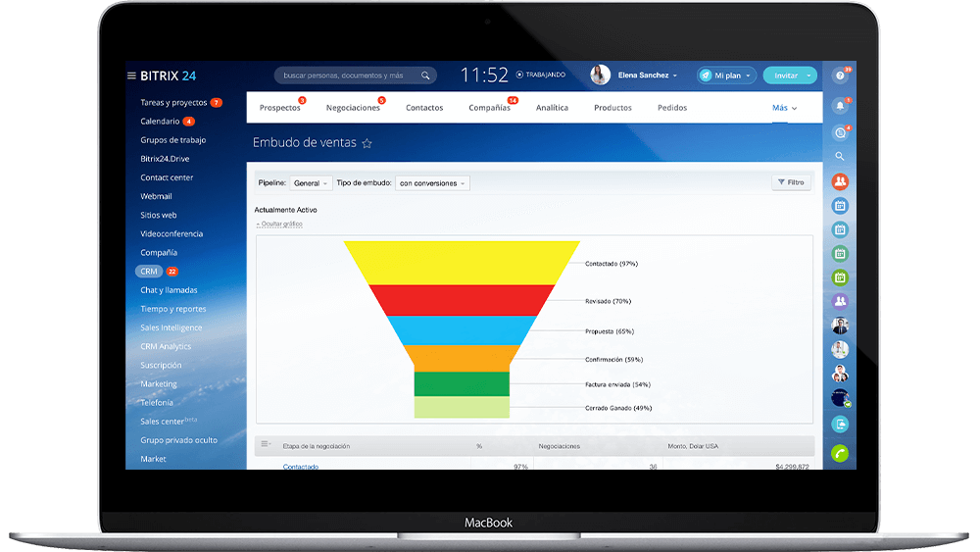980x552 pixels.
Task: Select CRM Analytics in the left sidebar
Action: tap(166, 346)
